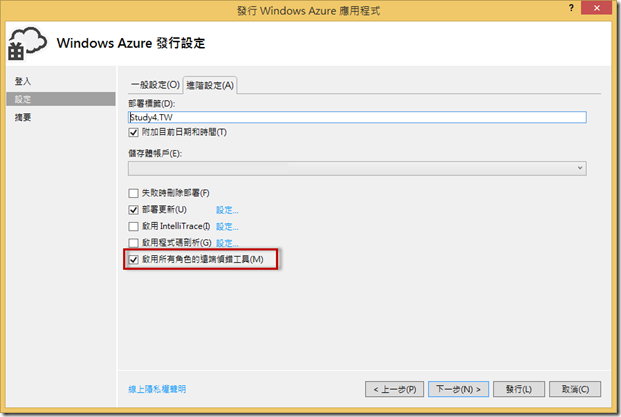Click the Windows Azure cloud icon
Viewport: 621px width, 417px height.
[27, 44]
